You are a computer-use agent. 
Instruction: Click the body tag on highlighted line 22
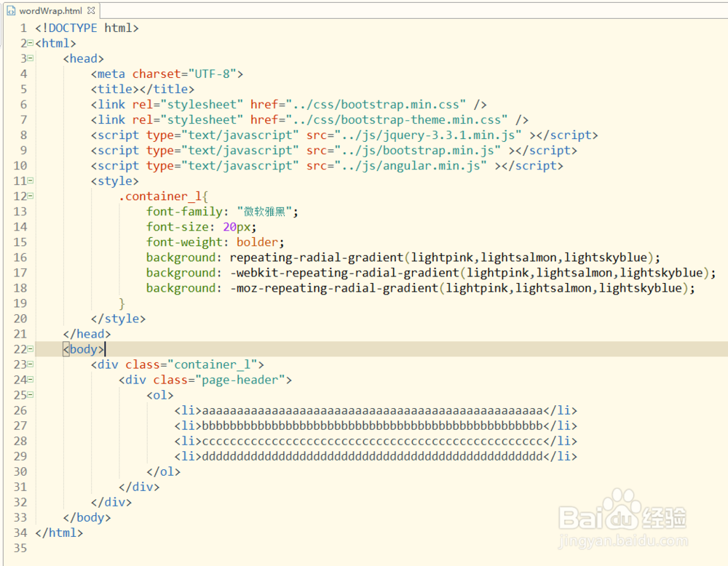[84, 349]
